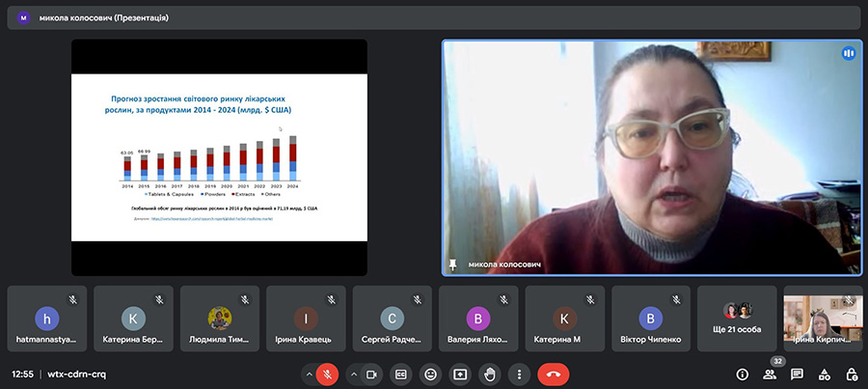Image resolution: width=868 pixels, height=389 pixels.
Task: Leave the call with the red button
Action: [x=553, y=374]
